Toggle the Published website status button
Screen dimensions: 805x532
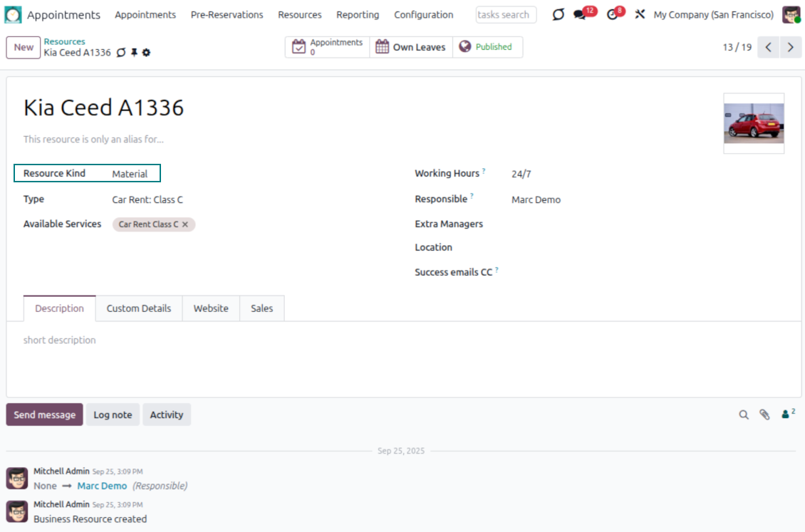[487, 47]
